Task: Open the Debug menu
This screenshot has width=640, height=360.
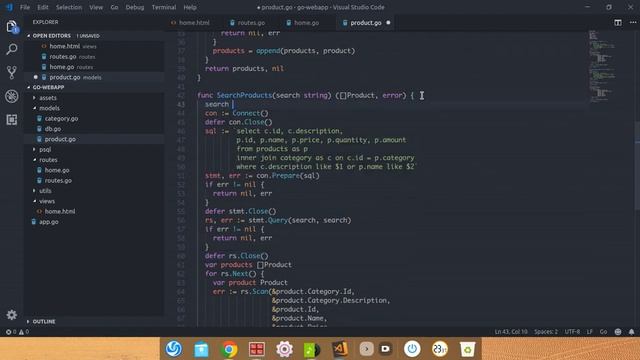Action: (135, 7)
